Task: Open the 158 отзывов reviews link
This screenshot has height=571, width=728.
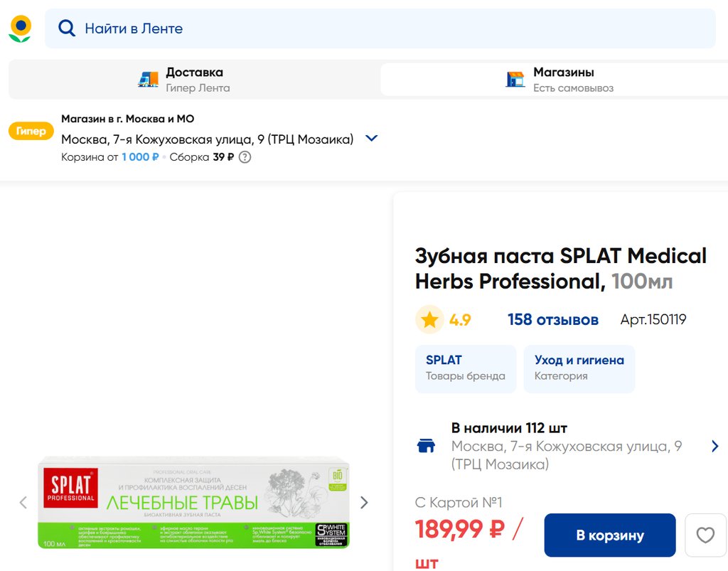Action: tap(553, 319)
